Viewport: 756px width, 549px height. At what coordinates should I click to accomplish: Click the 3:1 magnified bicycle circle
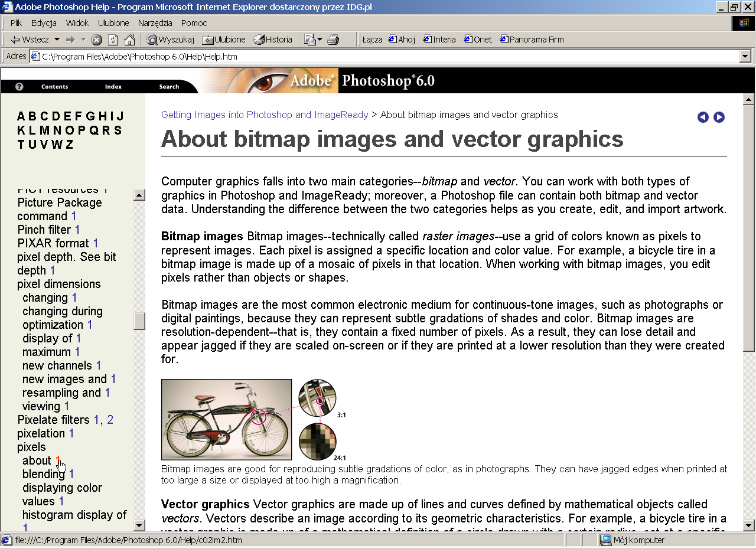click(x=317, y=398)
